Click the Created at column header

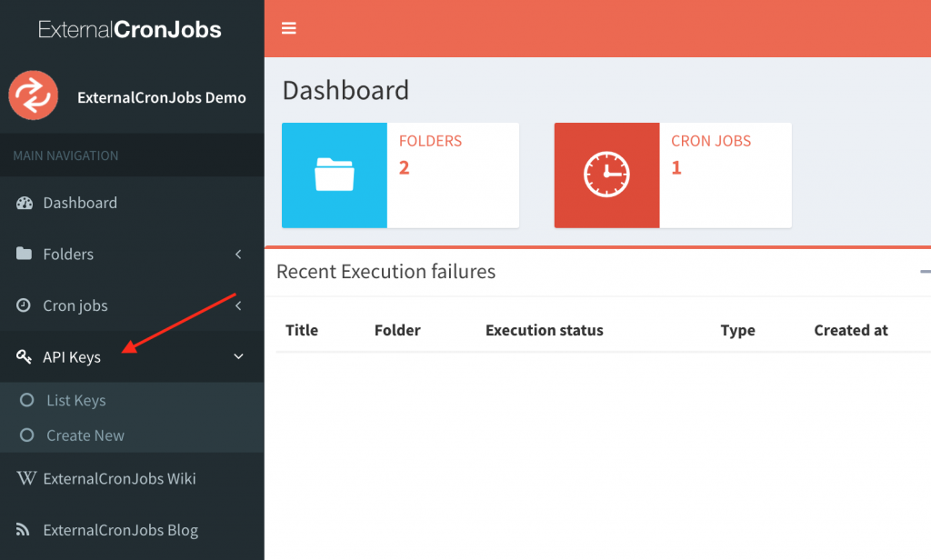tap(851, 330)
